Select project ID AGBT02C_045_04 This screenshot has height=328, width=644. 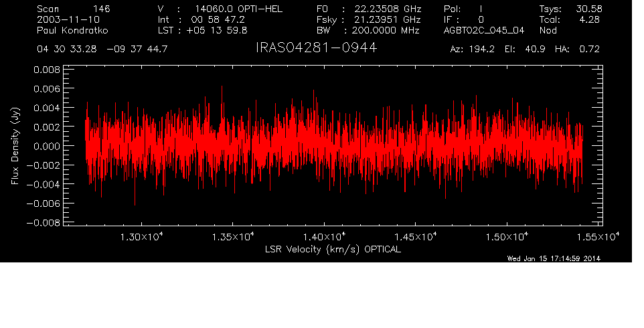pos(484,30)
